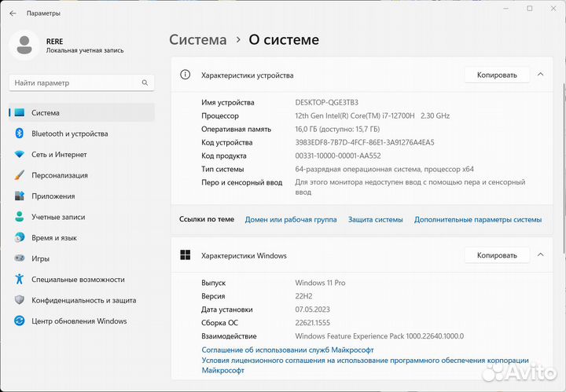Select Конфиденциальность и защита
The width and height of the screenshot is (566, 392).
82,299
